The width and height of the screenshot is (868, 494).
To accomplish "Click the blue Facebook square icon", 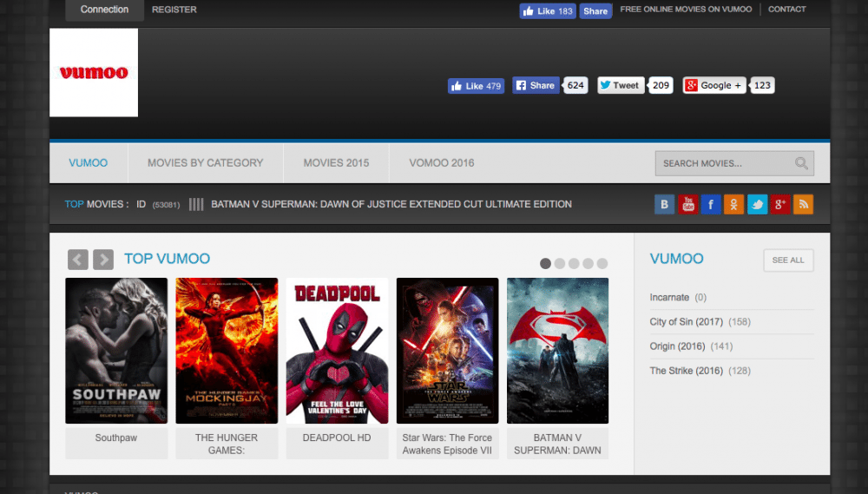I will tap(711, 204).
